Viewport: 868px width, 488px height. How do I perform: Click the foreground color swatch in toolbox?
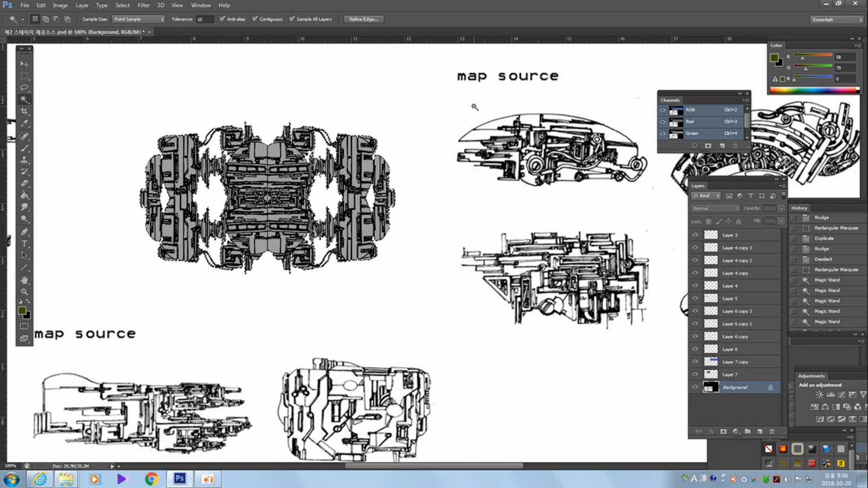[x=22, y=311]
